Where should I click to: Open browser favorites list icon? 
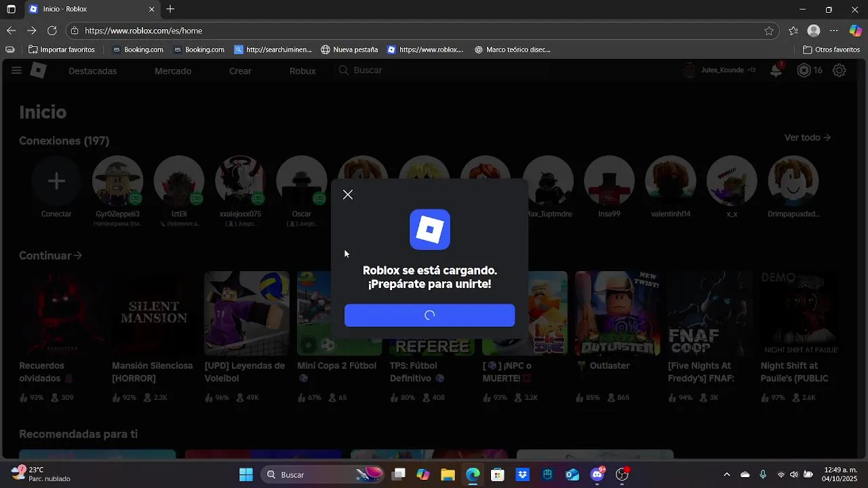(x=793, y=30)
